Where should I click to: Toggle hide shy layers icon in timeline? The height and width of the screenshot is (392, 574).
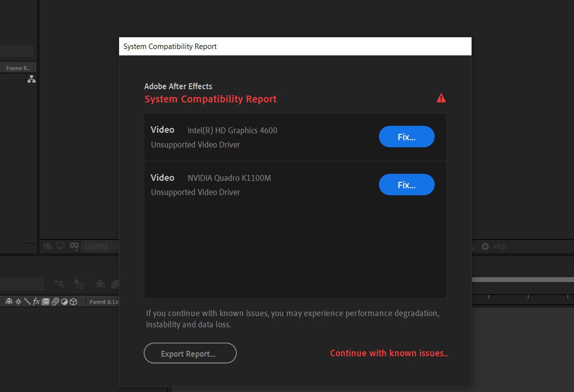tap(100, 284)
